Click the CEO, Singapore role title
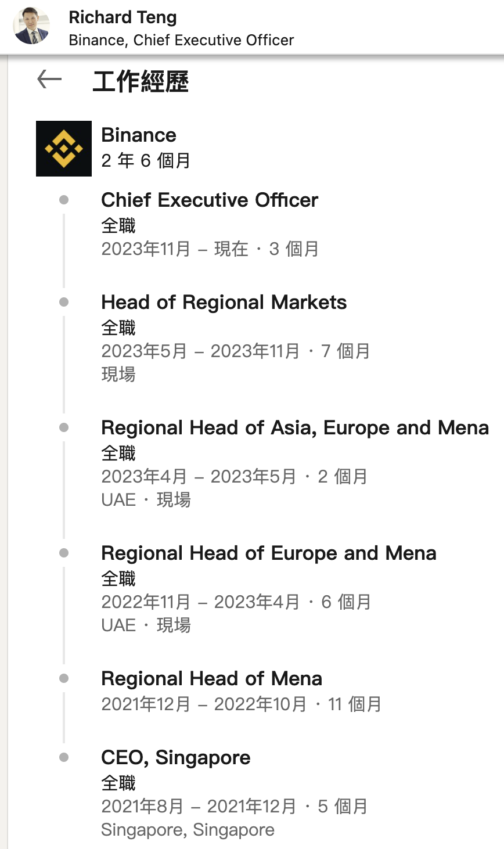 coord(175,757)
